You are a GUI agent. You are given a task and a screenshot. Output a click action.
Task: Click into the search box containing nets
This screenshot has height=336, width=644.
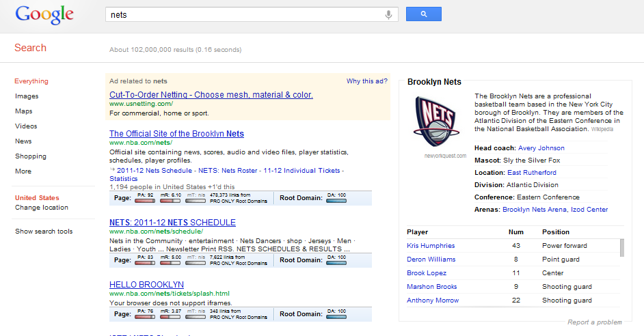click(244, 15)
